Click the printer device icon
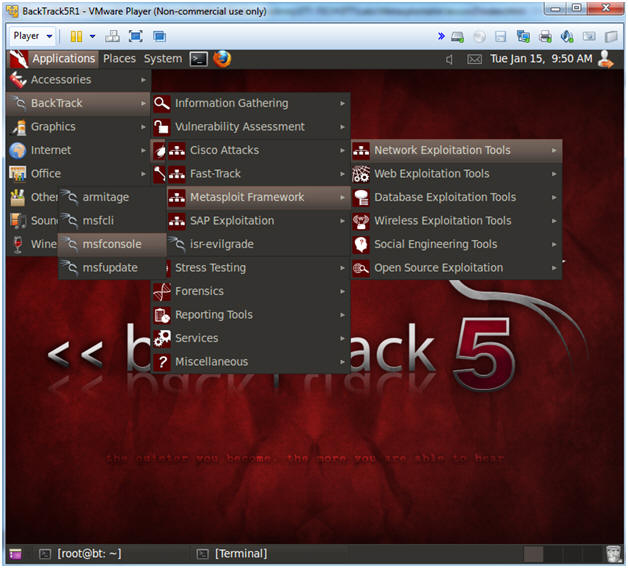 point(545,36)
